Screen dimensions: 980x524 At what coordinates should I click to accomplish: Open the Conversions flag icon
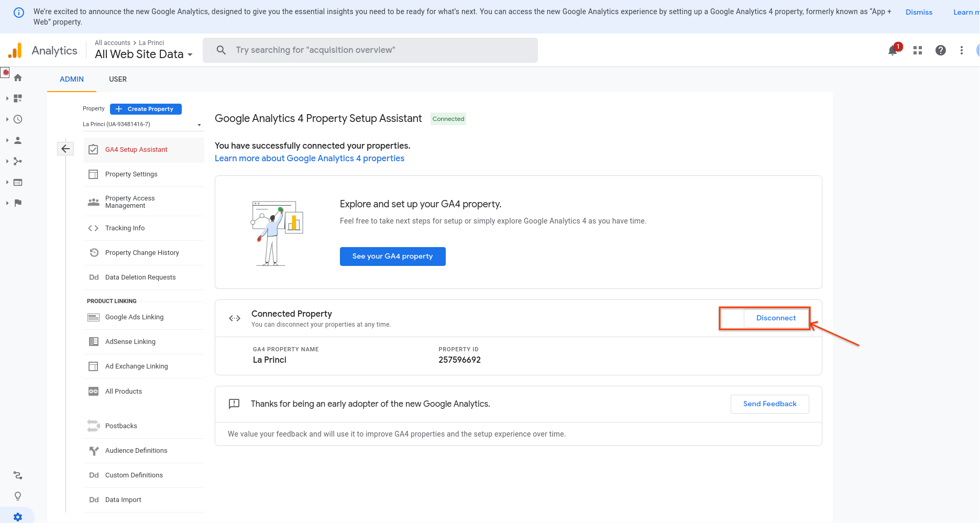18,203
